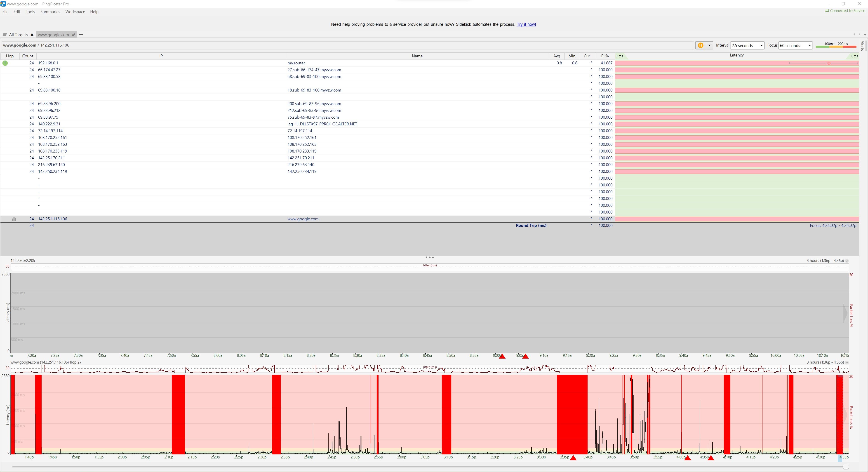
Task: Switch to the All Targets tab
Action: (19, 35)
